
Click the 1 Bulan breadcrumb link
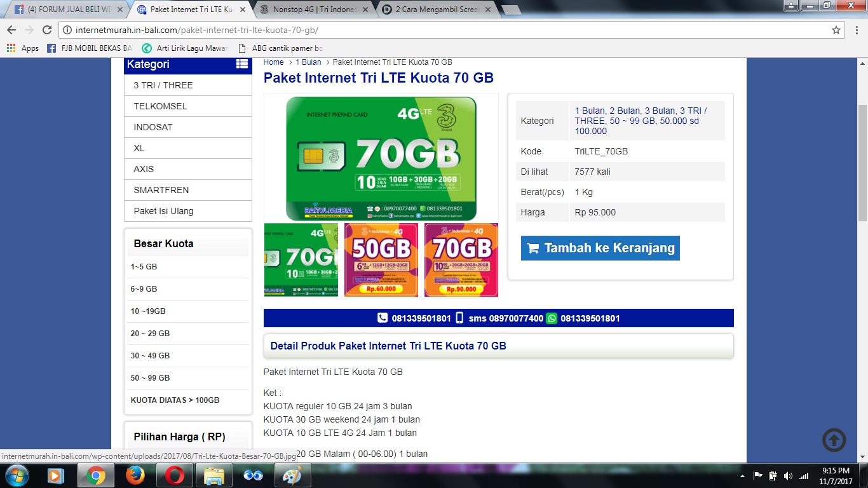[x=308, y=62]
